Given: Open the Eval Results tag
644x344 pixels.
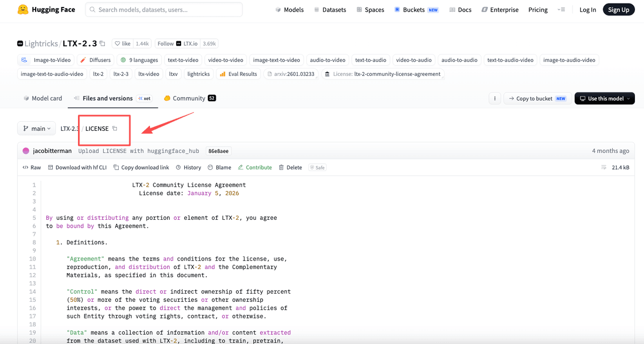Looking at the screenshot, I should (x=238, y=74).
